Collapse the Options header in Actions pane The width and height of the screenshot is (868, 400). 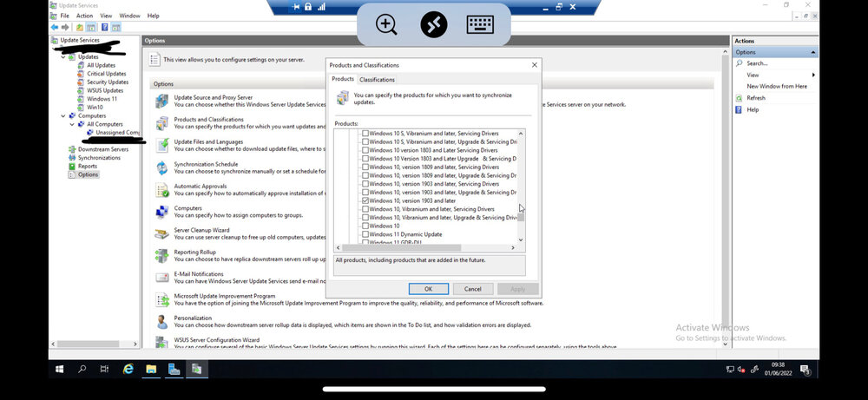[x=812, y=52]
